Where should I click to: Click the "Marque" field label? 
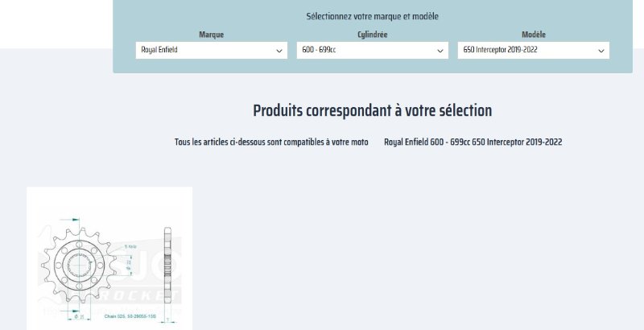tap(211, 35)
